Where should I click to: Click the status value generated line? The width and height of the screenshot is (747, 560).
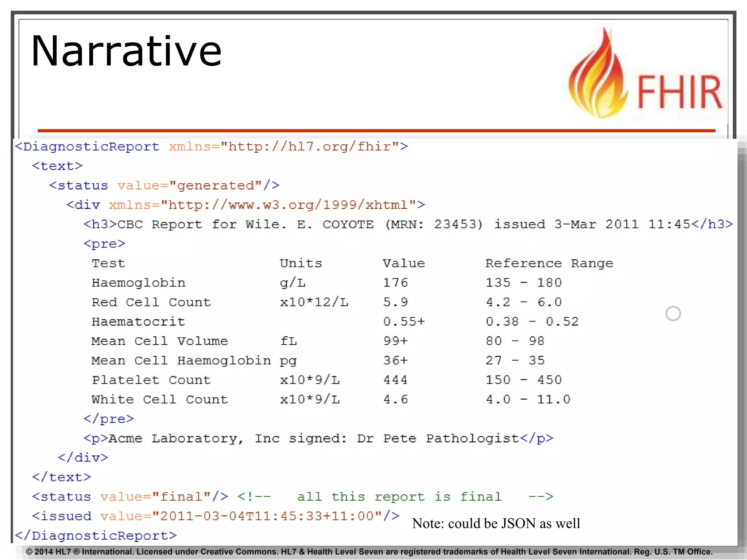click(164, 186)
